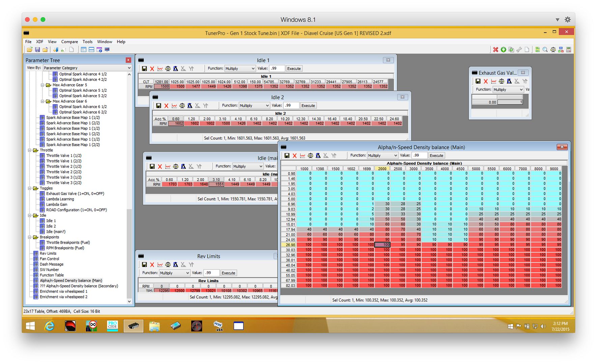
Task: Click the balance scale compare icon in Alpha/n window
Action: 310,155
